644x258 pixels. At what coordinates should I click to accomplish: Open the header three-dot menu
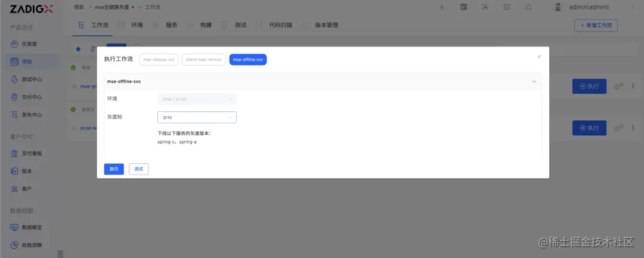coord(633,7)
